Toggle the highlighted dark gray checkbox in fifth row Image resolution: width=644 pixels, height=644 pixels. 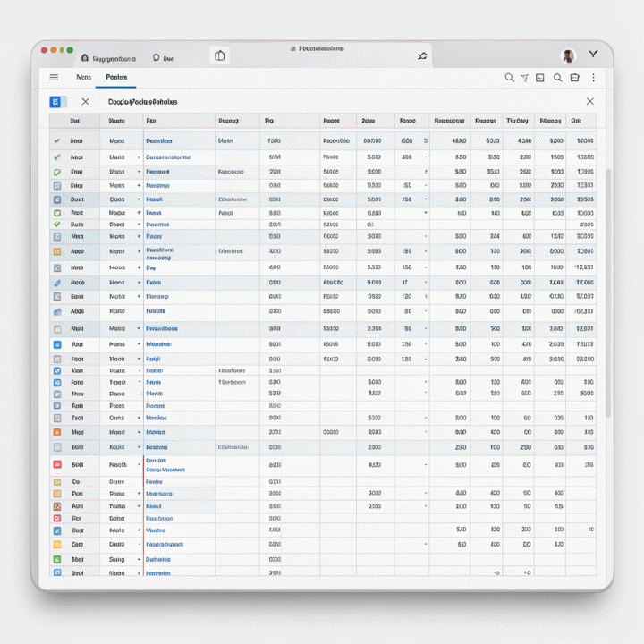coord(57,199)
